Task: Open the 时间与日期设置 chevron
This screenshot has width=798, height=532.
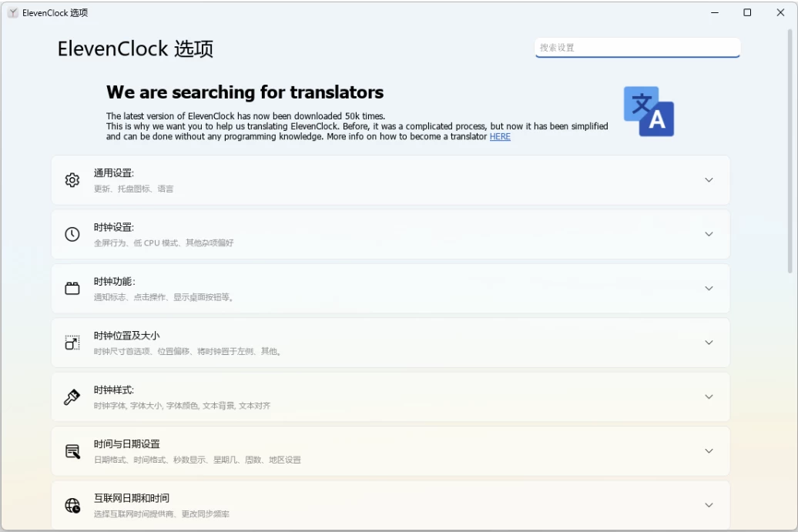Action: pyautogui.click(x=709, y=451)
